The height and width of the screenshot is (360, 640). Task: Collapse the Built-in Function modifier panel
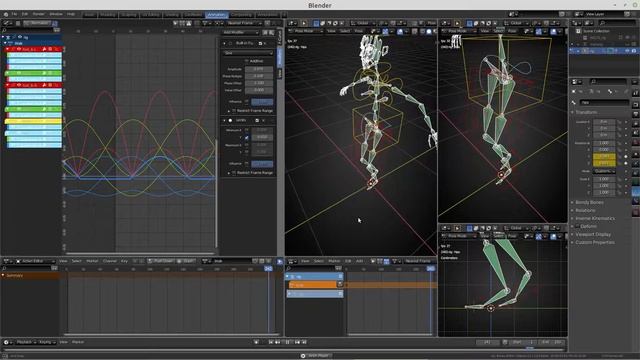click(x=224, y=43)
